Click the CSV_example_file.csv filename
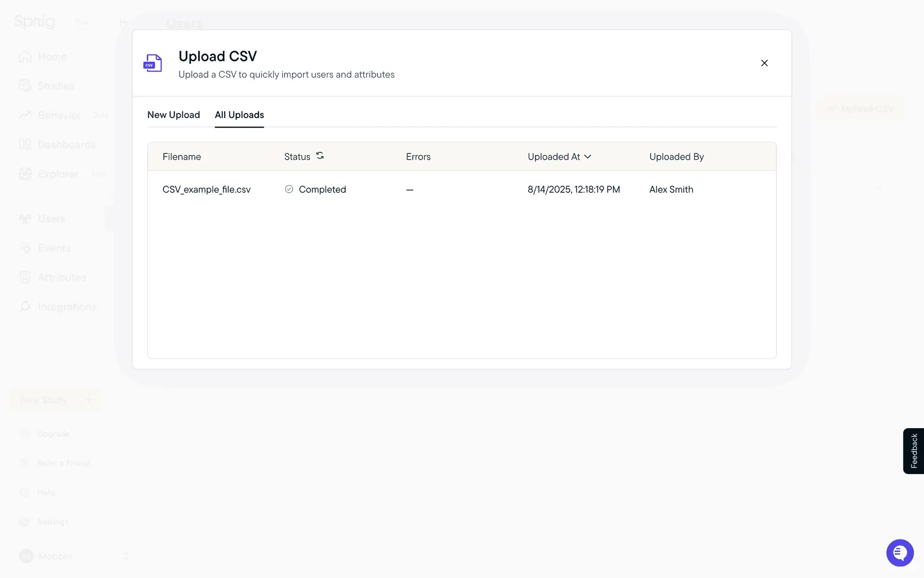Viewport: 924px width, 578px height. click(206, 189)
